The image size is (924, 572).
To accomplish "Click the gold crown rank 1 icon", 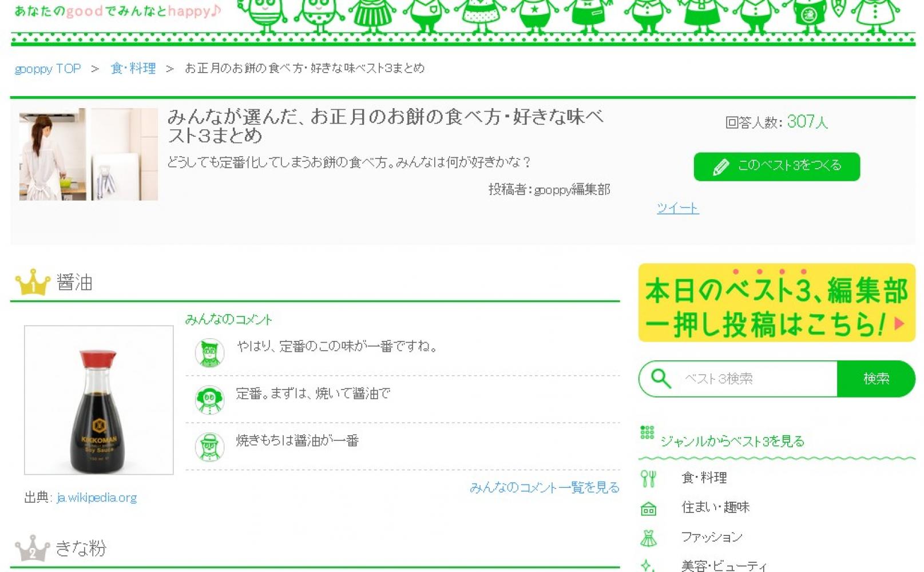I will [x=33, y=282].
